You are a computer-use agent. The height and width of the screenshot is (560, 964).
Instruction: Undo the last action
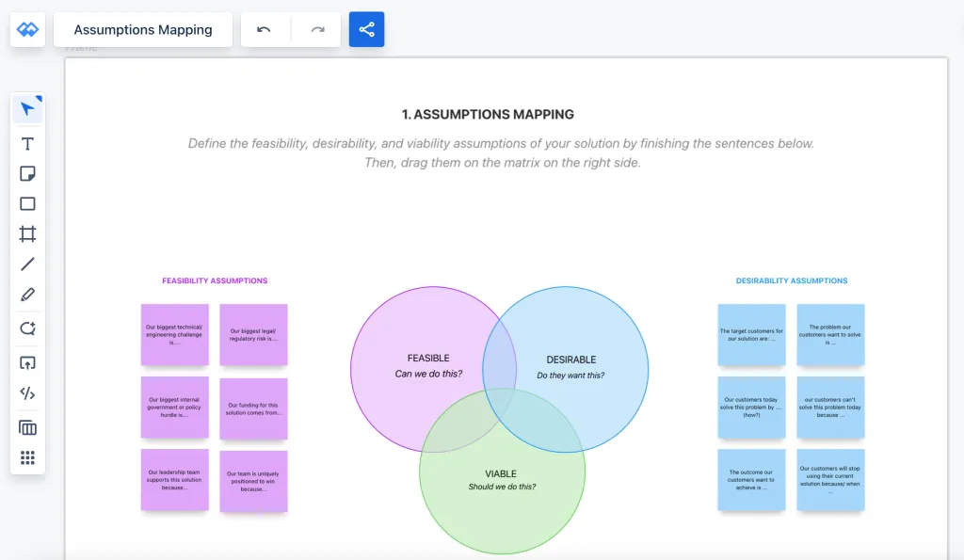[265, 29]
